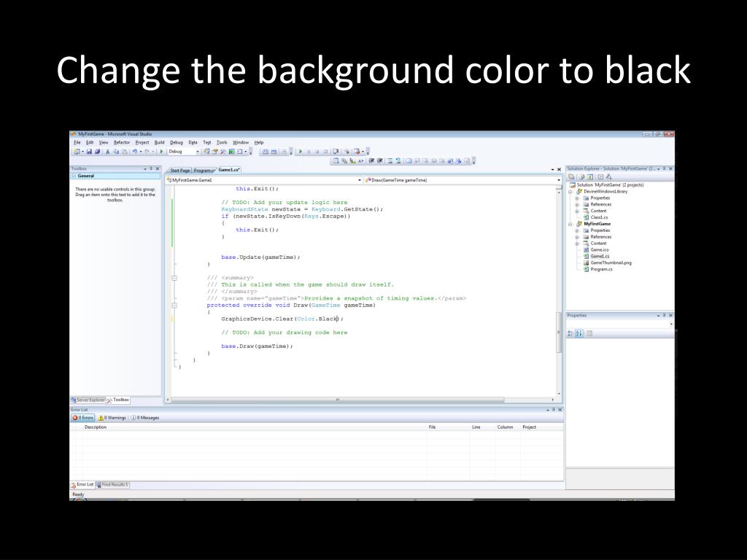
Task: Click the Property Pages icon in Properties panel
Action: (589, 333)
